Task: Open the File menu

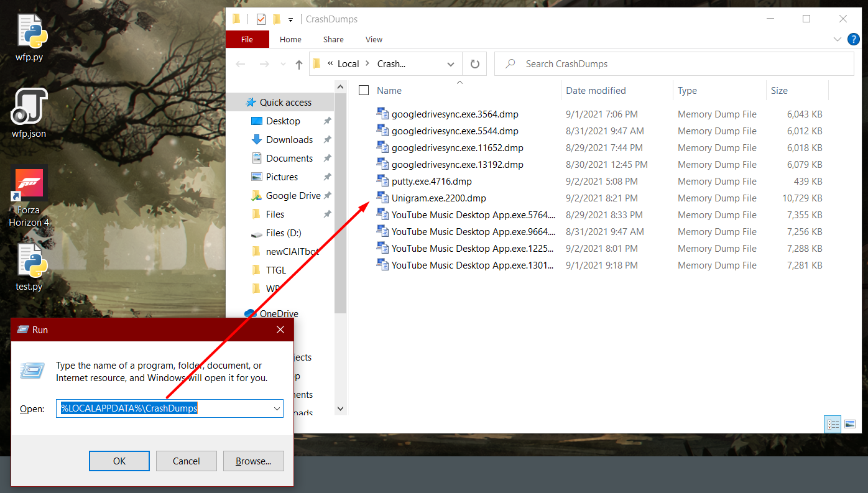Action: point(247,39)
